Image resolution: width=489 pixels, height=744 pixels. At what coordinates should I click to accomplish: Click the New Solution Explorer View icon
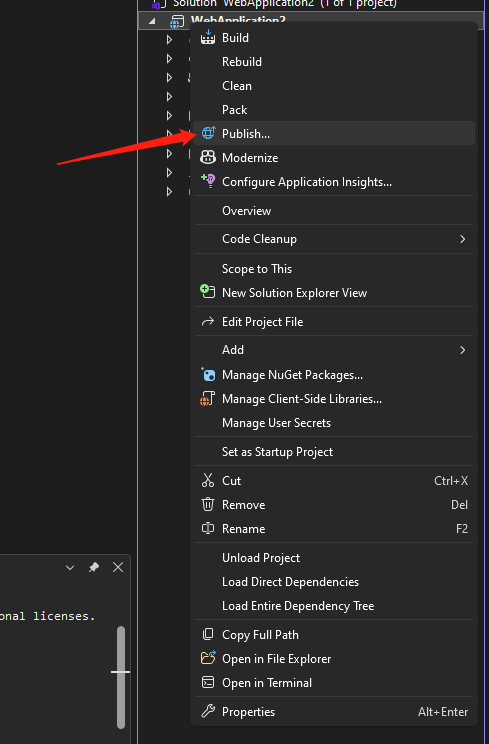click(x=207, y=291)
